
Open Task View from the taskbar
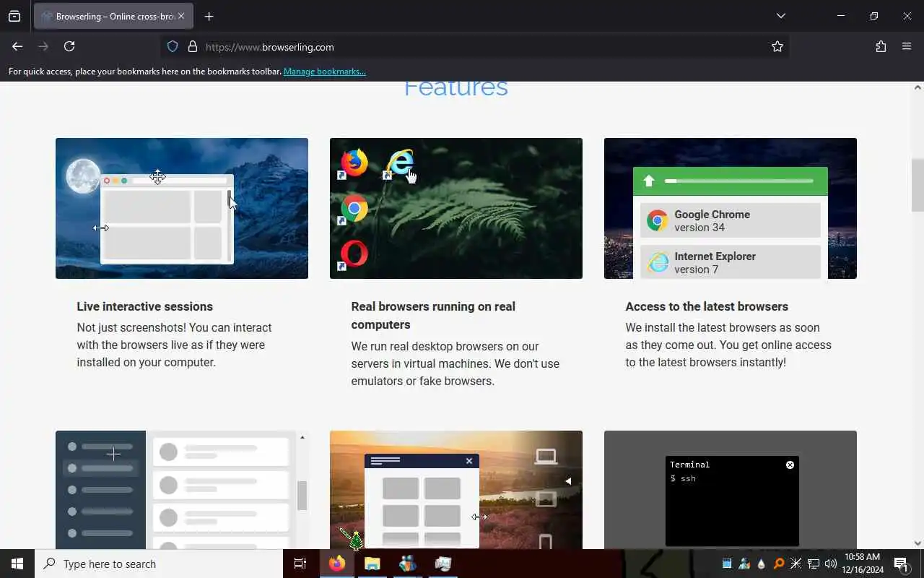[x=300, y=564]
